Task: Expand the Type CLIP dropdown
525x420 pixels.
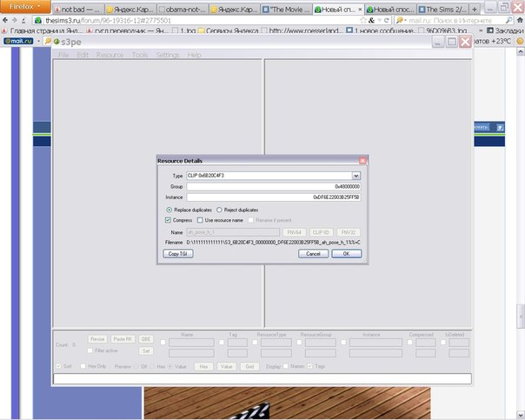Action: 356,176
